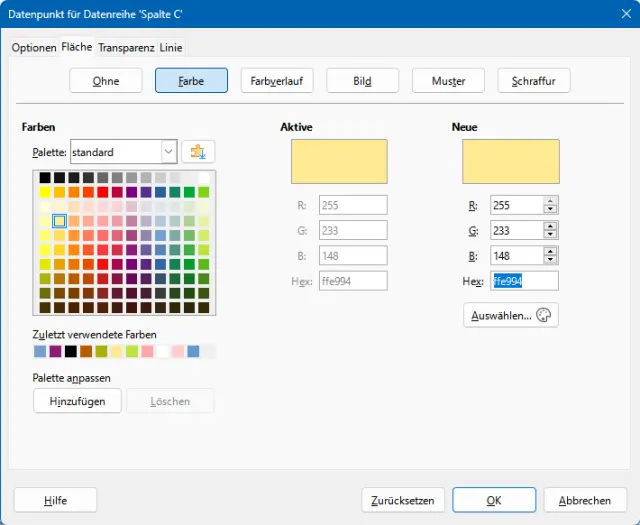
Task: Open the Linie tab
Action: click(x=171, y=47)
